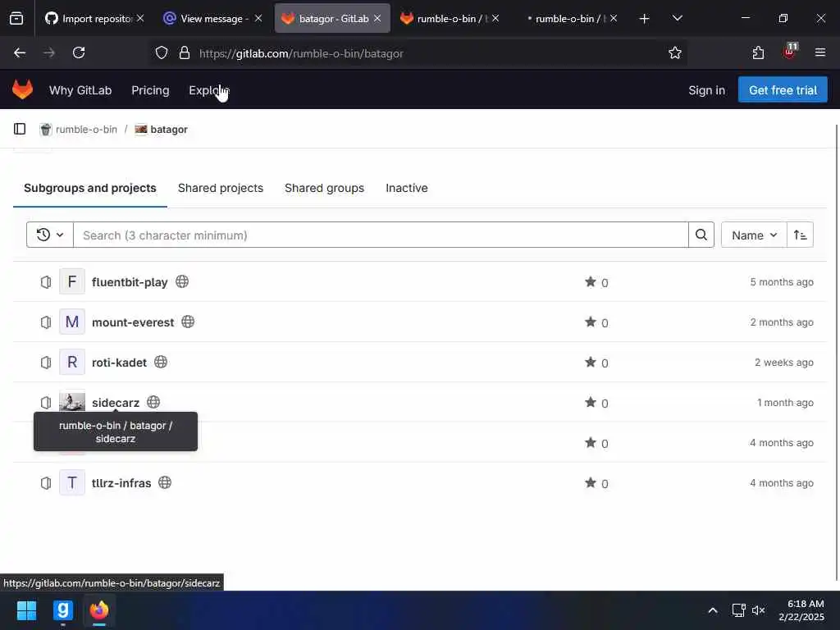Click the star icon in sidecarz row
Screen dimensions: 840x630
(591, 402)
